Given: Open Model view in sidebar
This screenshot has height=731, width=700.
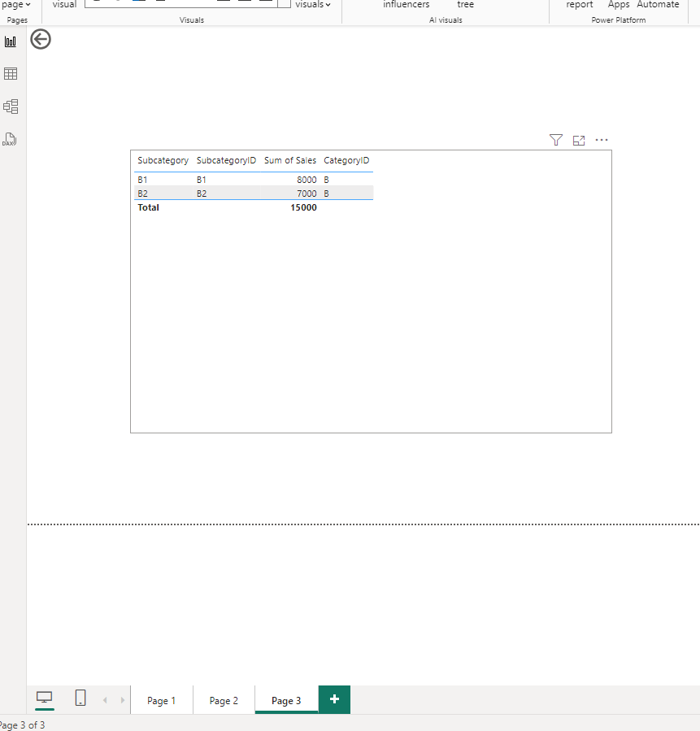Looking at the screenshot, I should (x=11, y=107).
